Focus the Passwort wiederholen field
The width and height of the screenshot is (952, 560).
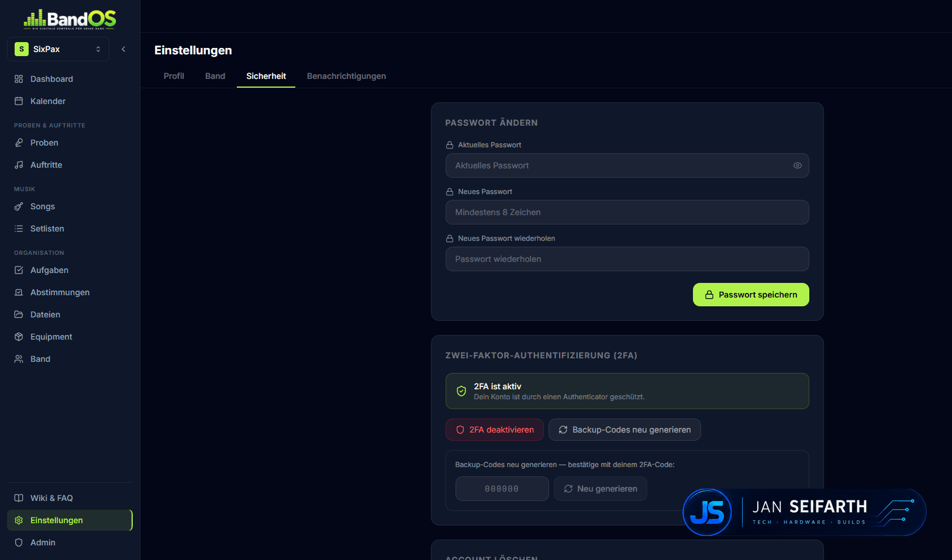coord(627,259)
